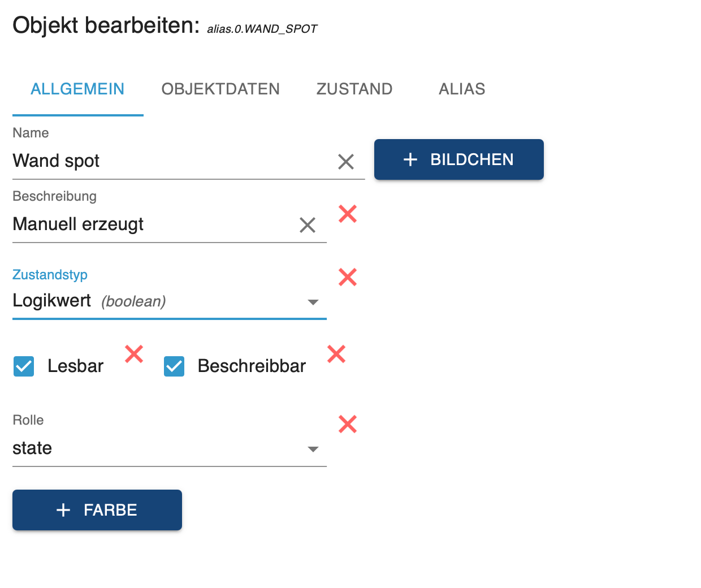Remove Rolle attribute with red X
The image size is (701, 588).
348,424
